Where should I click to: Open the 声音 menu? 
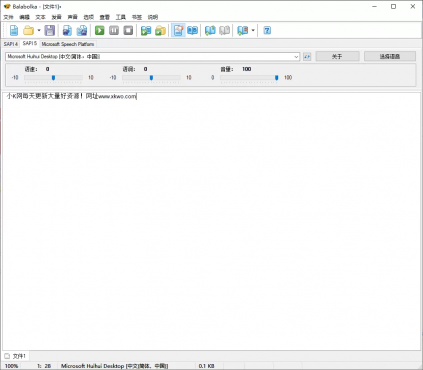coord(72,17)
